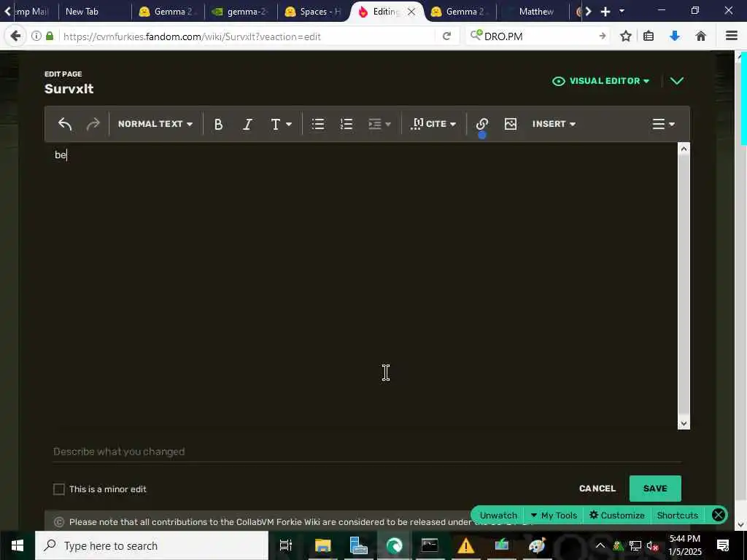Image resolution: width=747 pixels, height=560 pixels.
Task: Open the My Tools menu
Action: [554, 516]
